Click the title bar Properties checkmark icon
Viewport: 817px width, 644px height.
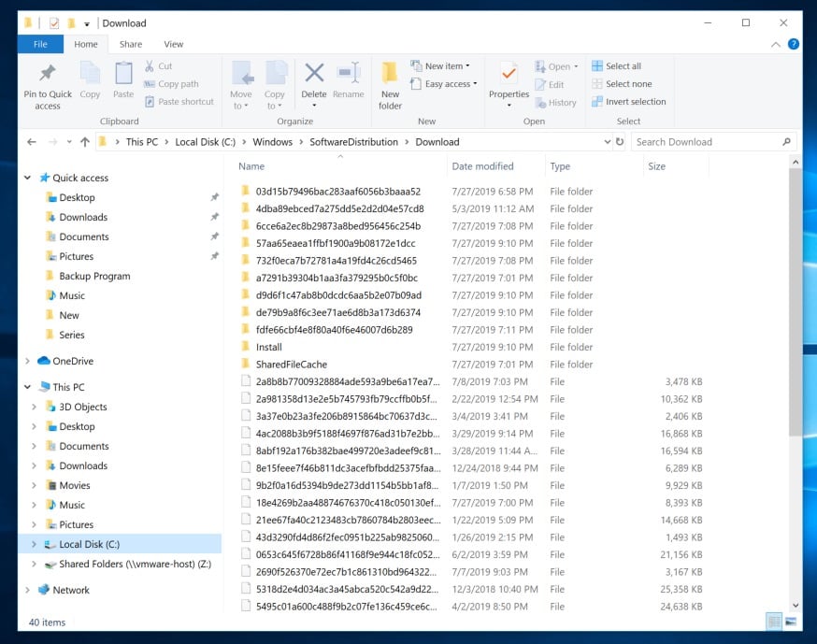pos(54,23)
